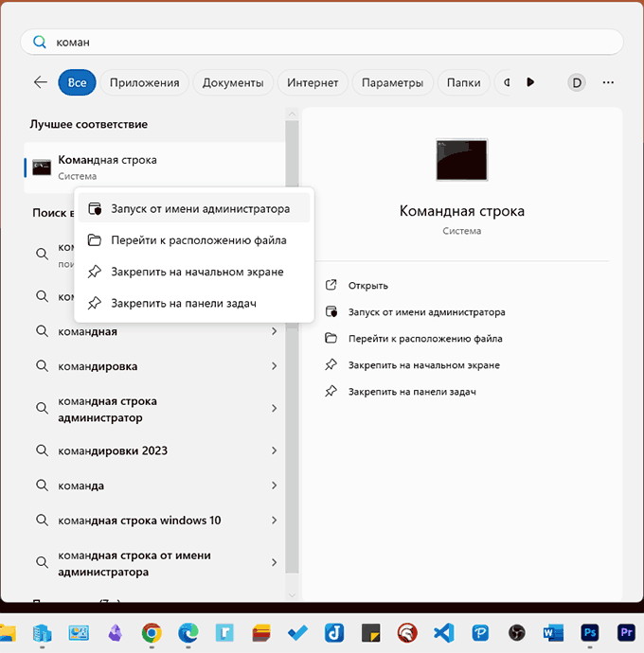Select the 'Командная строка' best match result
Image resolution: width=644 pixels, height=653 pixels.
(x=154, y=168)
